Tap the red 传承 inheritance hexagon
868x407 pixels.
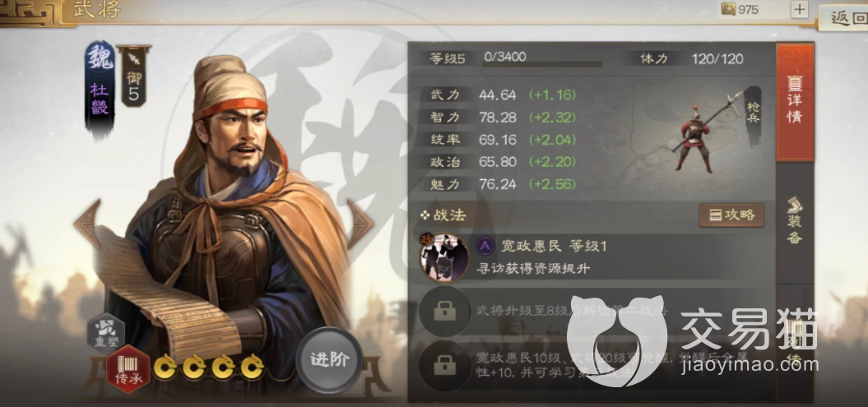click(128, 369)
